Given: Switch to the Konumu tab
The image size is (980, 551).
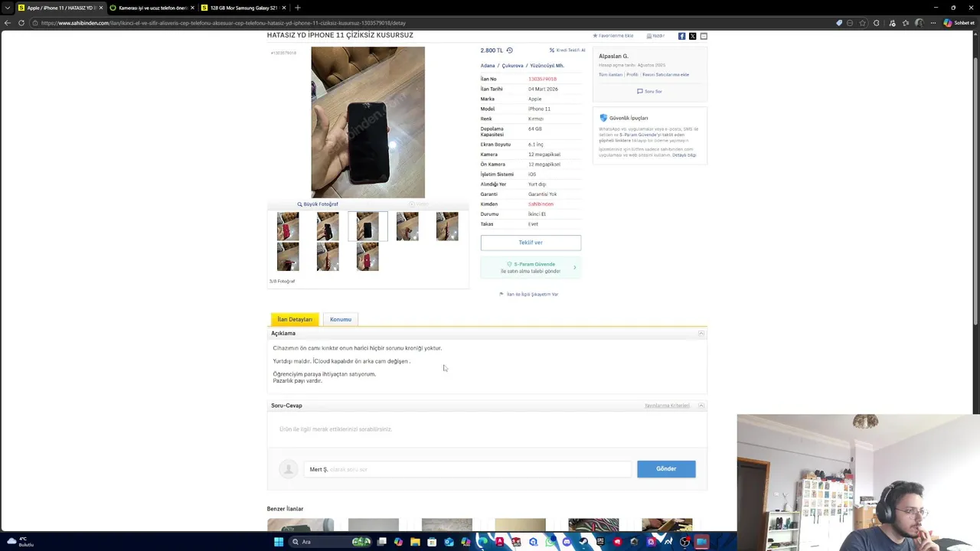Looking at the screenshot, I should (341, 319).
